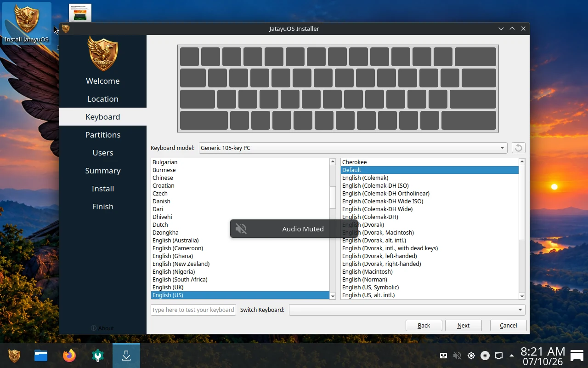This screenshot has width=588, height=368.
Task: Select the installer download icon in taskbar
Action: tap(126, 356)
